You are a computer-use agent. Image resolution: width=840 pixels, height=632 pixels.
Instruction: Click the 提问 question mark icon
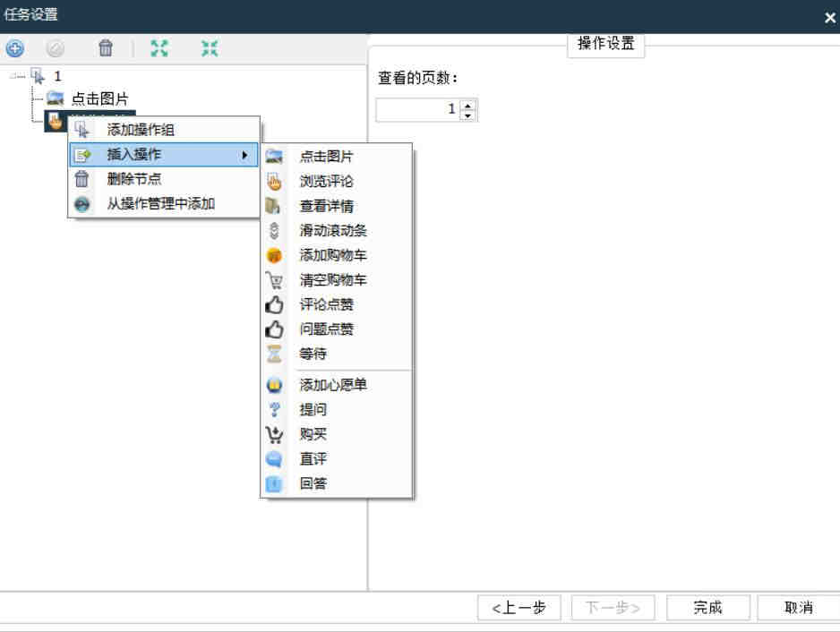tap(274, 409)
